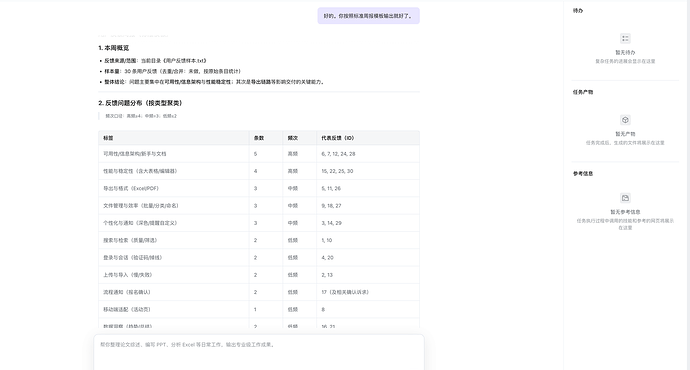The width and height of the screenshot is (690, 370).
Task: Click the '待办' section title
Action: [578, 11]
